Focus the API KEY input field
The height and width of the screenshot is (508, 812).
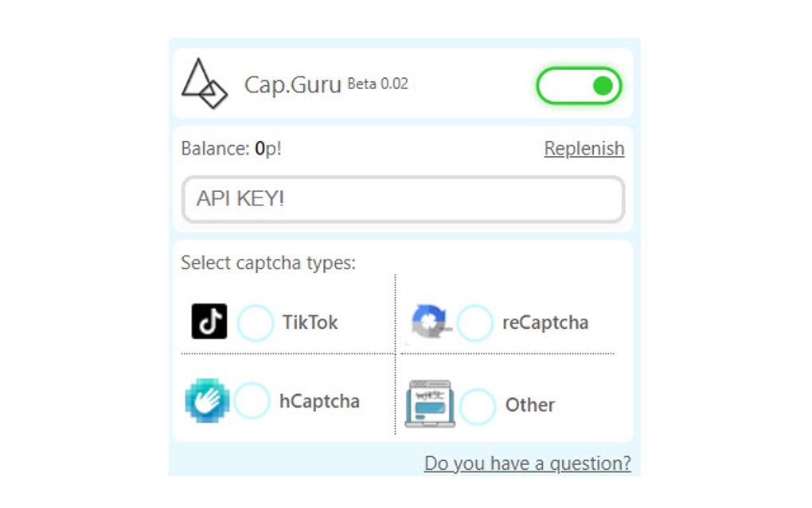tap(403, 199)
